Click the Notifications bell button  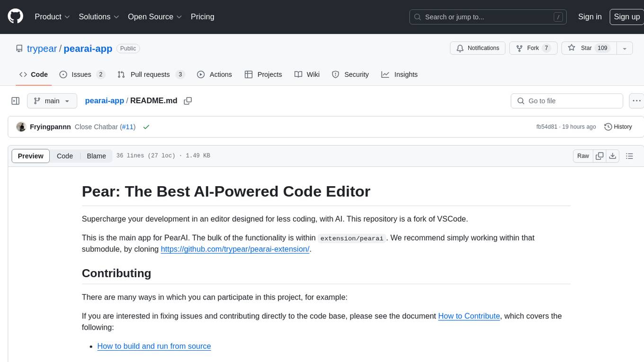478,48
